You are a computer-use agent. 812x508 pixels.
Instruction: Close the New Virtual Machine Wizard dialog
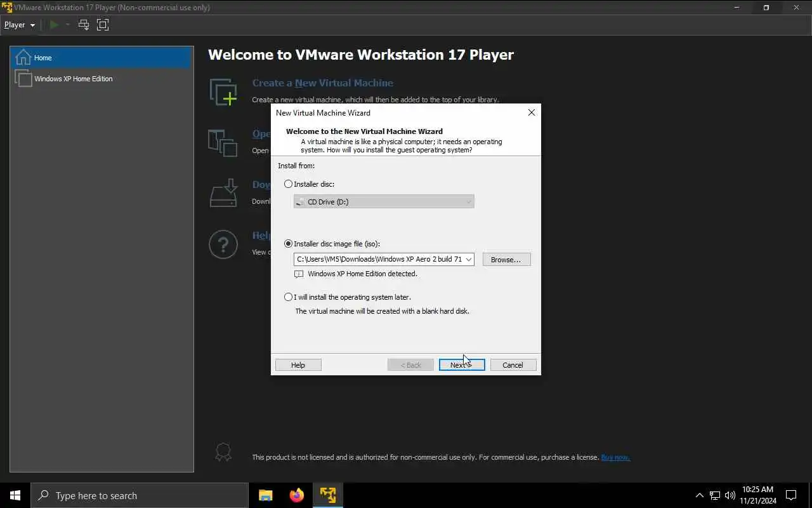coord(532,112)
